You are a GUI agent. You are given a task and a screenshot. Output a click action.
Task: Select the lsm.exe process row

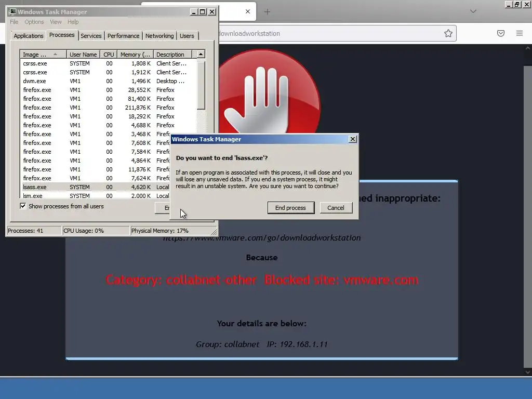(x=95, y=195)
